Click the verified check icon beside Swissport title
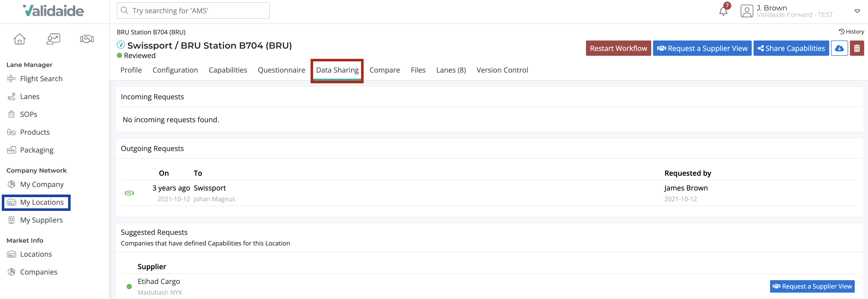 coord(121,45)
